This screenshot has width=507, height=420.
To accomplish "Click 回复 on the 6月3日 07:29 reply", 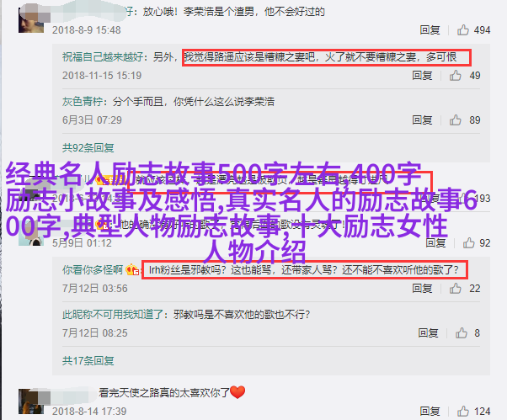I will [422, 120].
